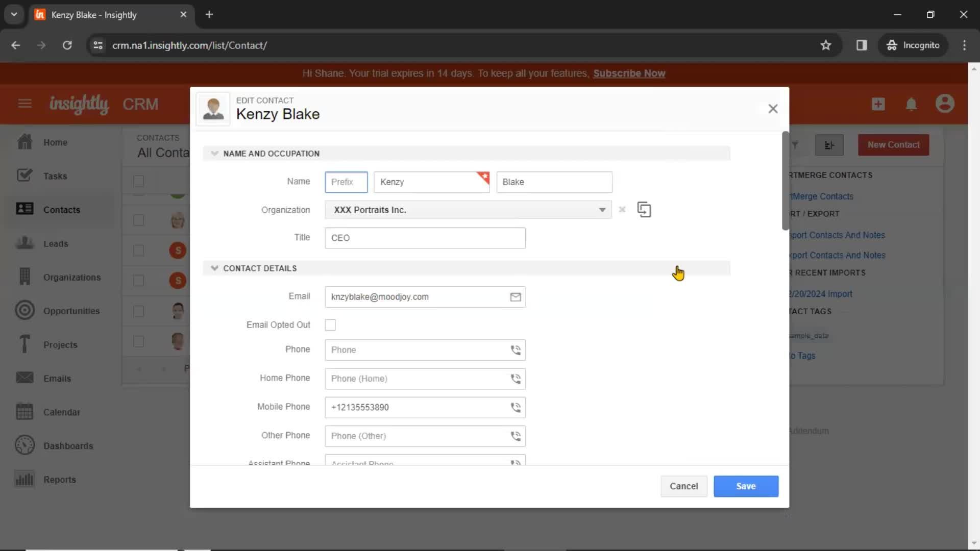Viewport: 980px width, 551px height.
Task: Click the phone dial icon next to Mobile Phone
Action: point(515,407)
